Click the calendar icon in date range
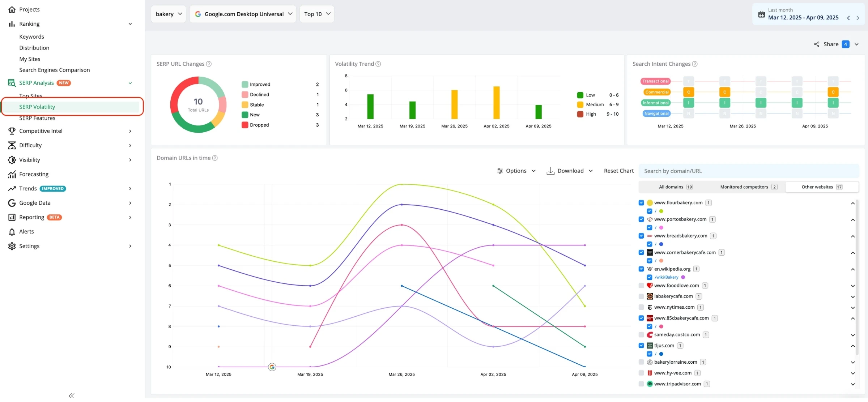The image size is (868, 402). [761, 14]
